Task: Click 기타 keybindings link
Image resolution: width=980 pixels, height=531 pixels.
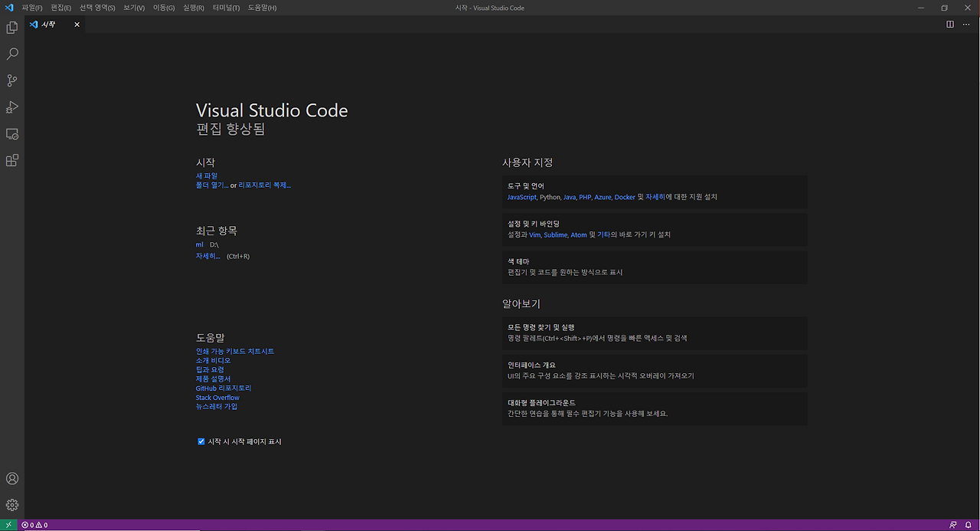Action: [603, 234]
